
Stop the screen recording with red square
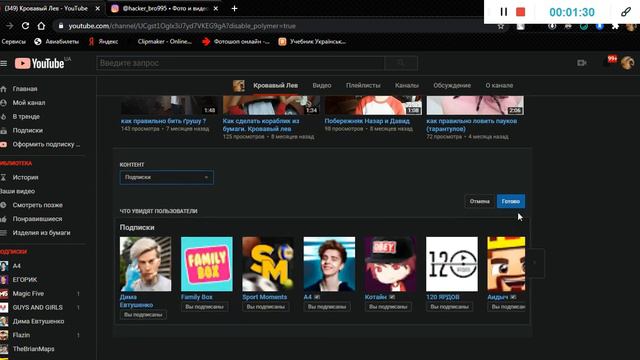coord(520,12)
